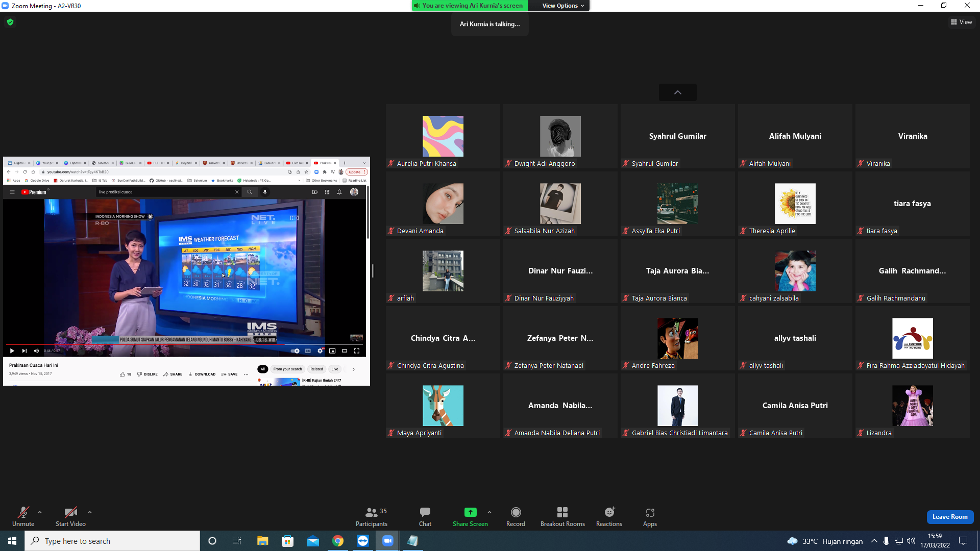The image size is (980, 551).
Task: Open File Explorer from the taskbar
Action: tap(262, 541)
